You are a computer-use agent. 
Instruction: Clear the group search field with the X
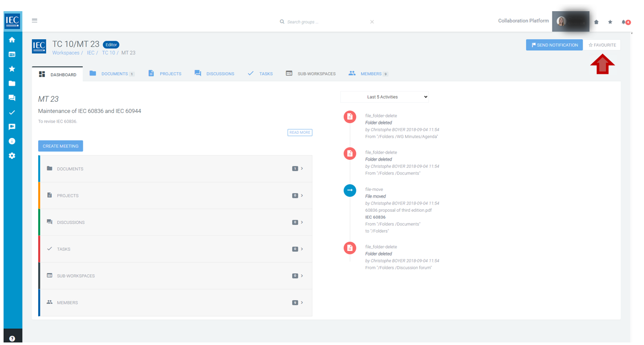click(x=372, y=22)
